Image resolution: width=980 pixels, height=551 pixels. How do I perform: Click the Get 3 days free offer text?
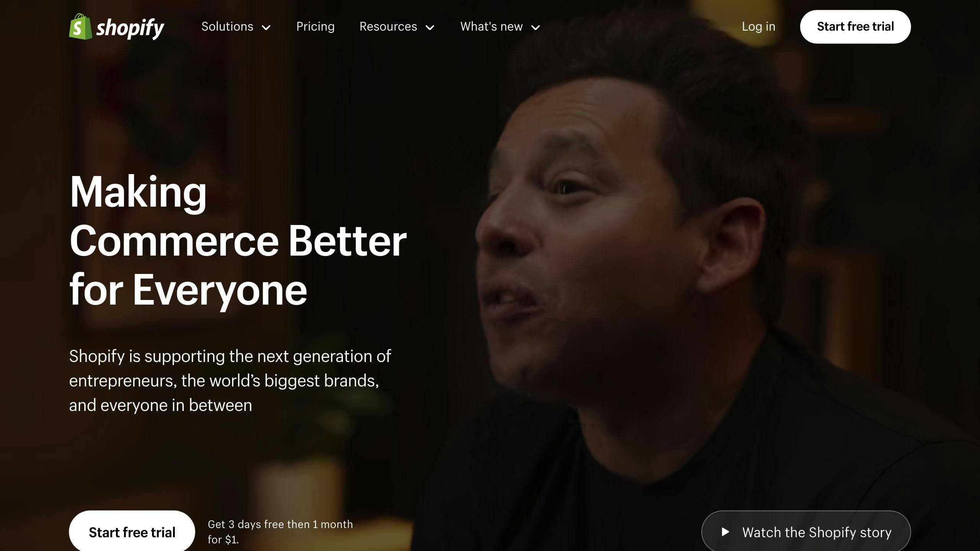pos(280,531)
